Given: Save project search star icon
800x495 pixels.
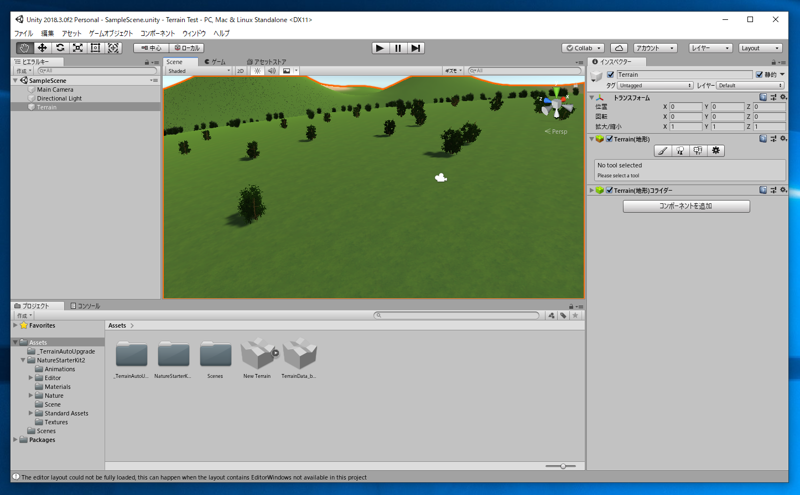Looking at the screenshot, I should click(x=576, y=315).
